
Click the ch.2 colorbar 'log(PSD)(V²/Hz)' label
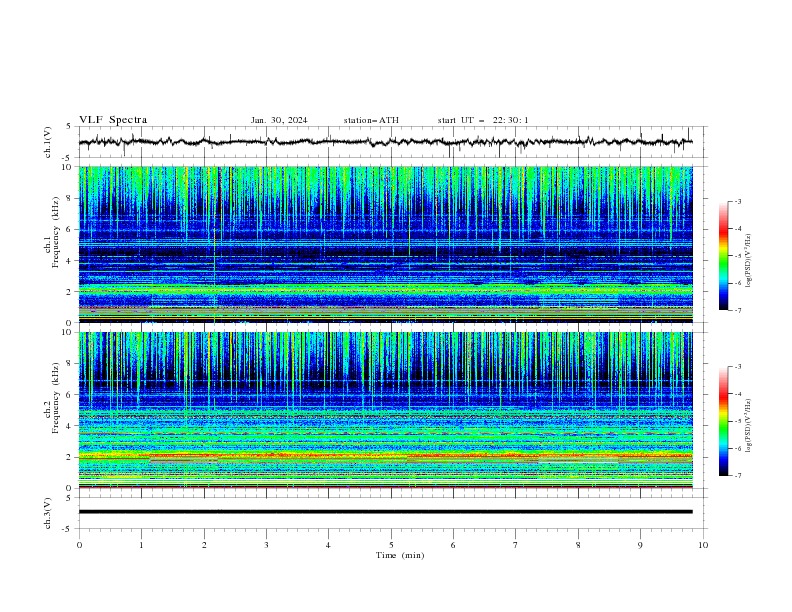point(749,425)
